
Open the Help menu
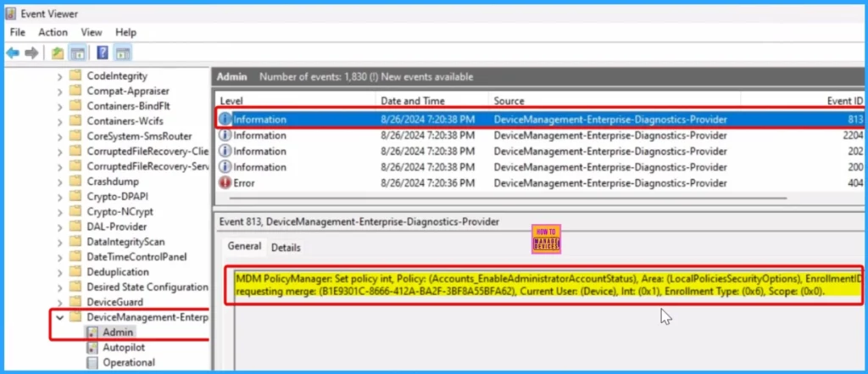125,32
